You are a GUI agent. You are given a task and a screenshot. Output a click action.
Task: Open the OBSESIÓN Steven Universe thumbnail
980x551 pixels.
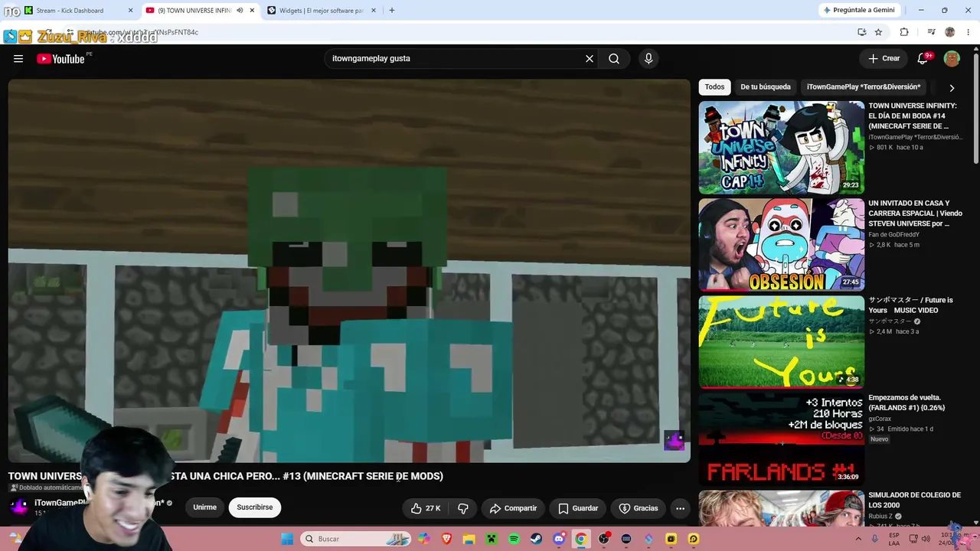tap(781, 245)
